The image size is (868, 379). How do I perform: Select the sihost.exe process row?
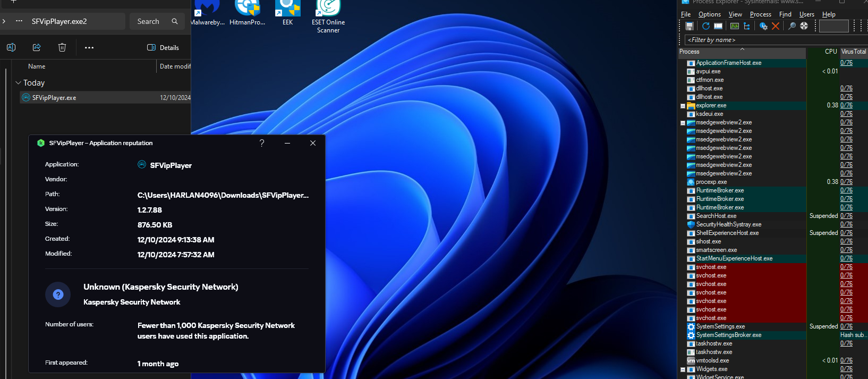point(773,241)
